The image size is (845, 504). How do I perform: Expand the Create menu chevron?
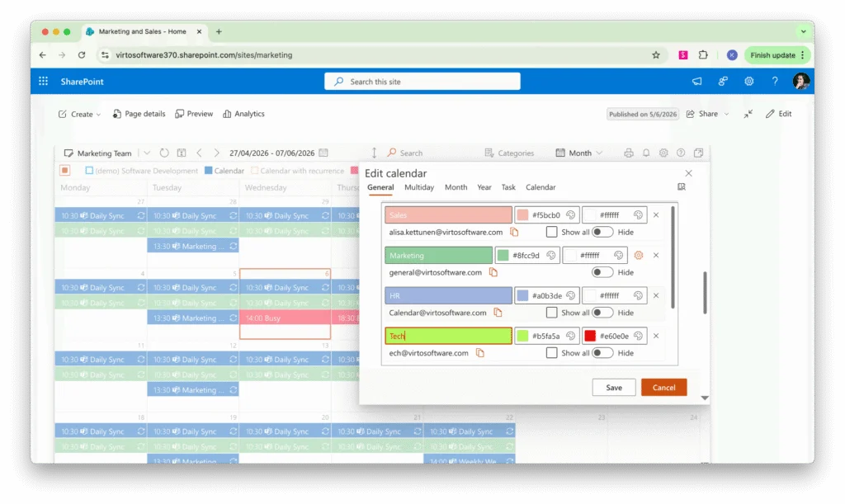point(99,114)
